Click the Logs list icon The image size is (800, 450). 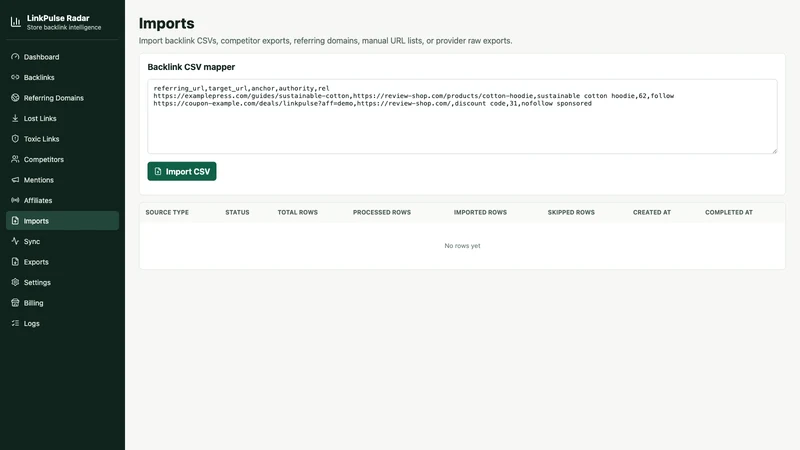[x=15, y=323]
